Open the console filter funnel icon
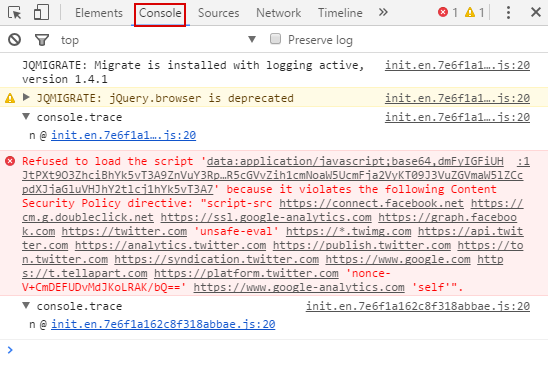 tap(42, 40)
